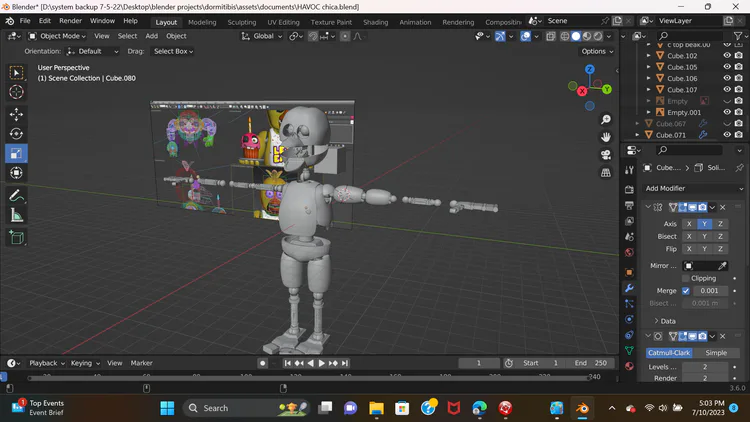Expand Cube.102 in the outliner
Image resolution: width=750 pixels, height=422 pixels.
[649, 56]
